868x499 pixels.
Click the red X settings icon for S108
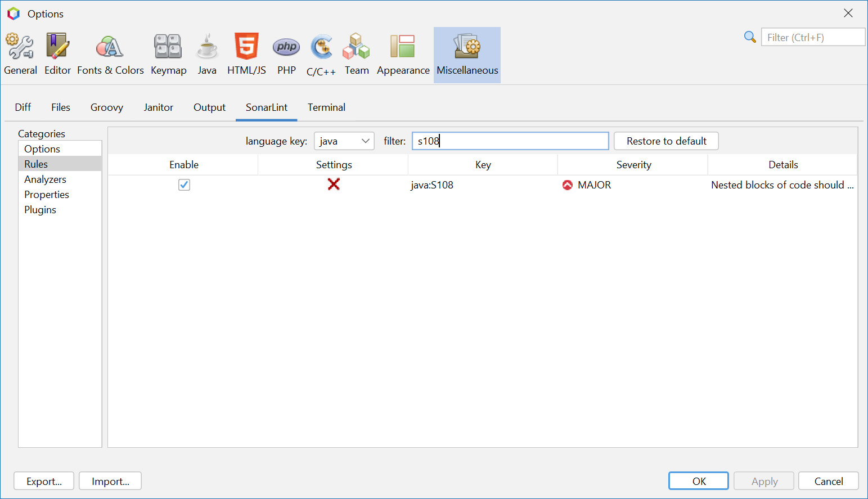[x=334, y=185]
